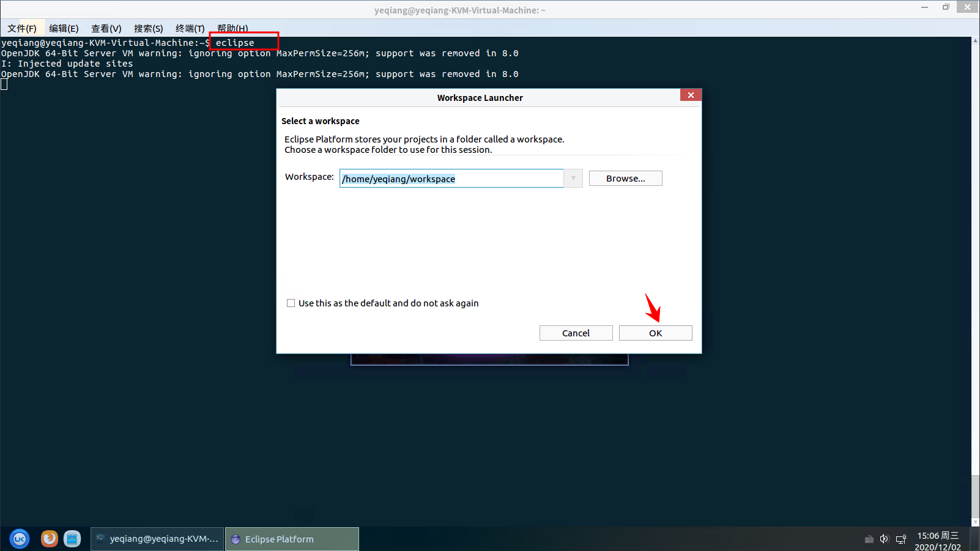The height and width of the screenshot is (551, 980).
Task: Click the 'Injected update sites' terminal line
Action: click(67, 64)
